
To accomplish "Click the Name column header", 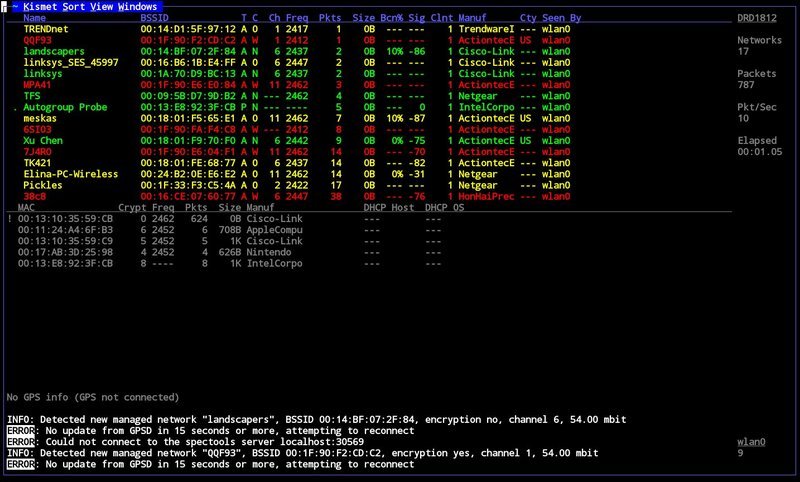I will pos(34,18).
